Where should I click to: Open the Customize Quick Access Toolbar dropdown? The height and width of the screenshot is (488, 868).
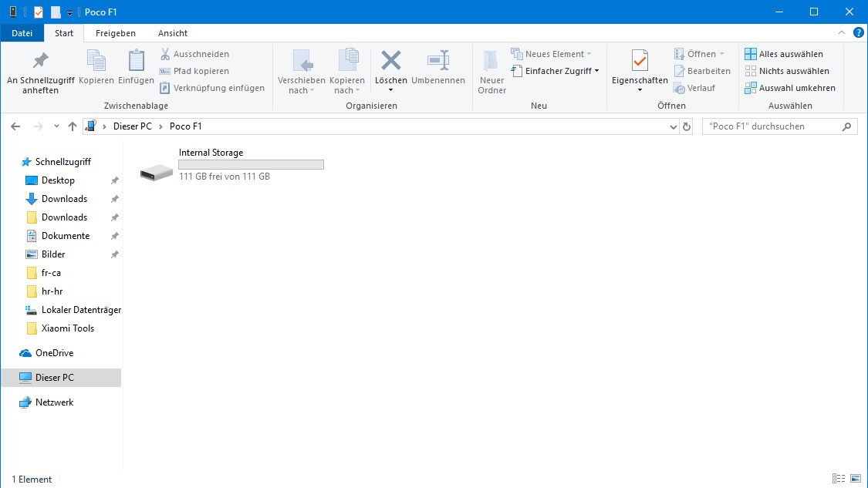coord(69,13)
